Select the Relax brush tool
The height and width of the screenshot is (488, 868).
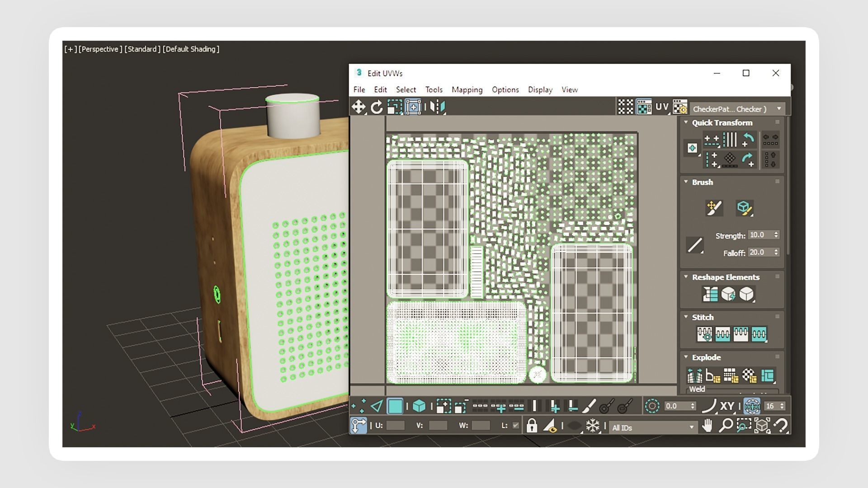click(744, 208)
